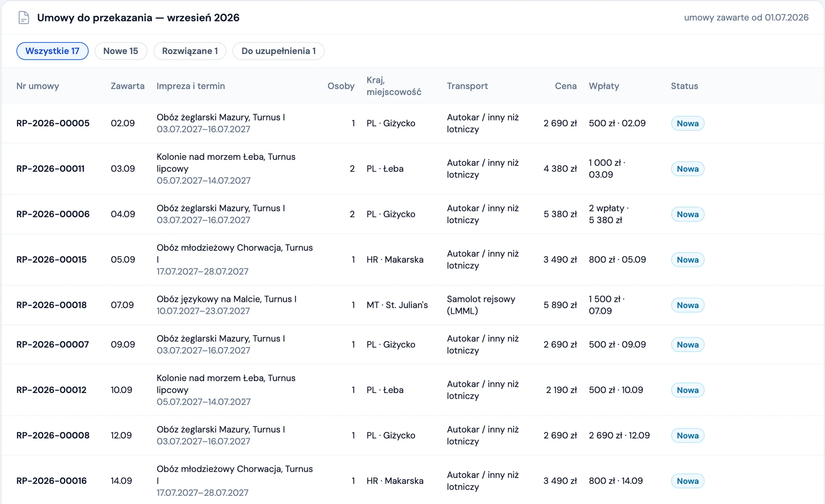Open contract RP-2026-00011
The image size is (825, 504).
tap(50, 169)
